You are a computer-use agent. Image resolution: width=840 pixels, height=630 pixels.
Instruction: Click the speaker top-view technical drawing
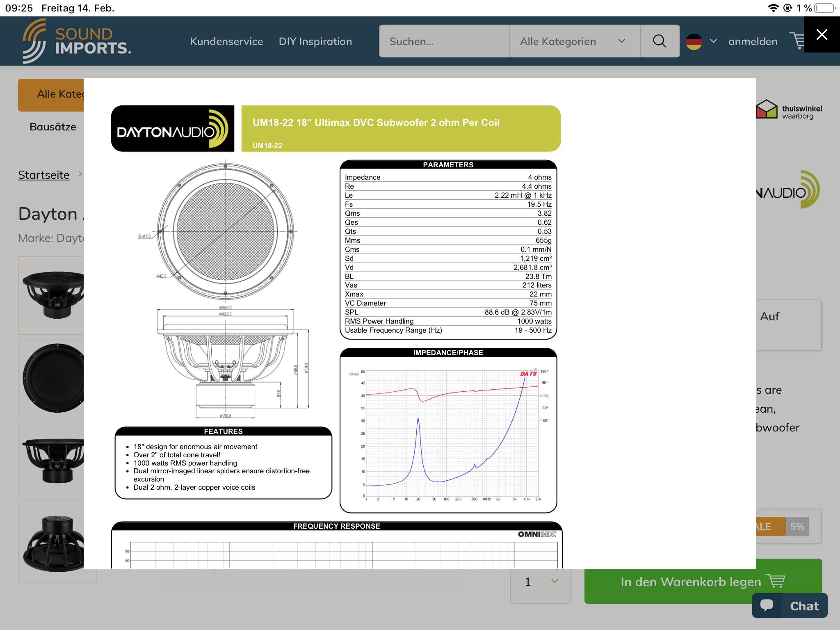click(225, 231)
